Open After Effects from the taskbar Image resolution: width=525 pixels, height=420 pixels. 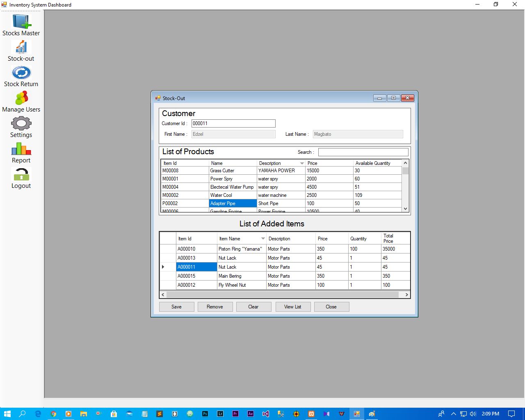click(250, 413)
